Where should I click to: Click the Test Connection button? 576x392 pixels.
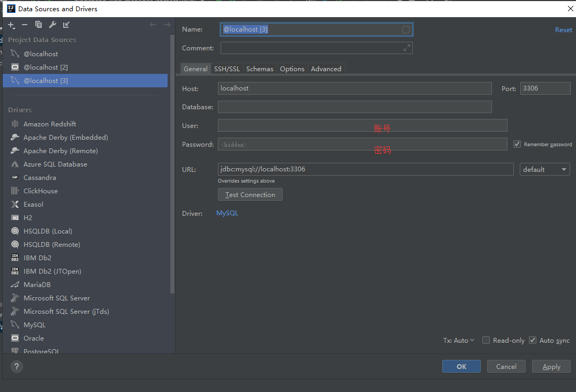click(250, 194)
